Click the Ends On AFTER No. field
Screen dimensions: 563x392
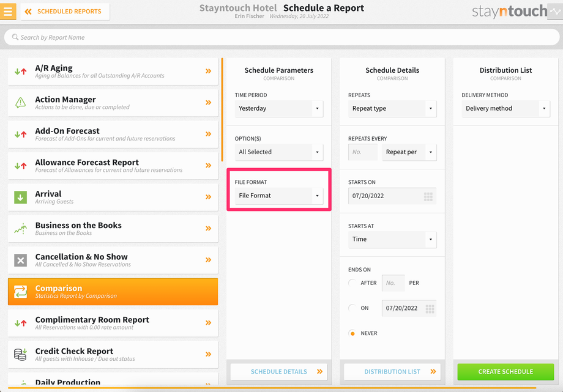[393, 283]
